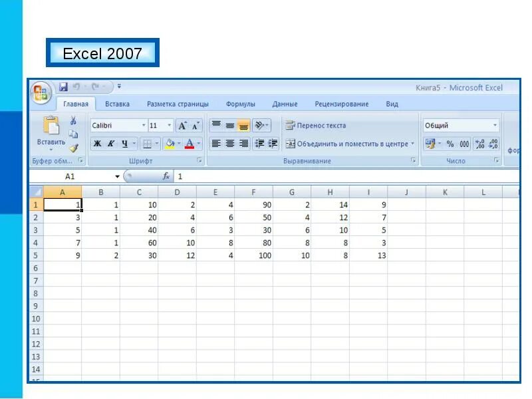Customize Quick Access Toolbar dropdown
This screenshot has width=532, height=399.
119,86
